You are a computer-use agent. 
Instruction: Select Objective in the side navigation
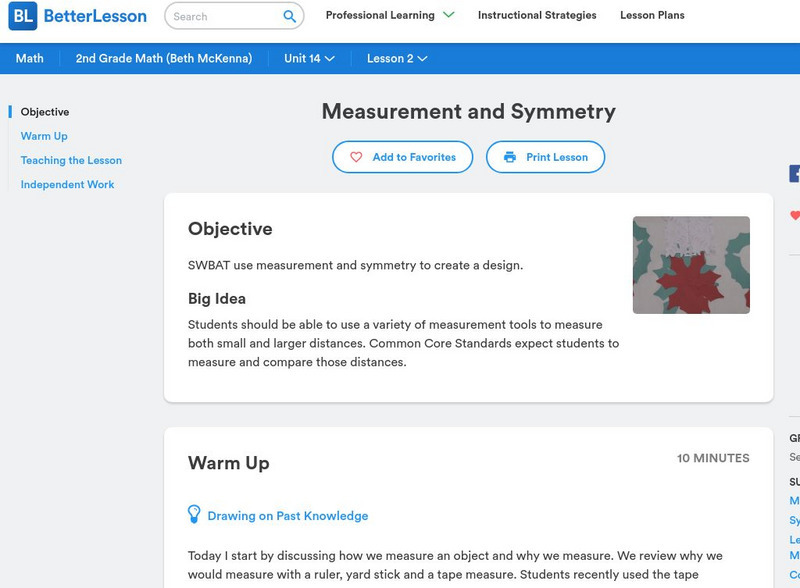click(45, 112)
